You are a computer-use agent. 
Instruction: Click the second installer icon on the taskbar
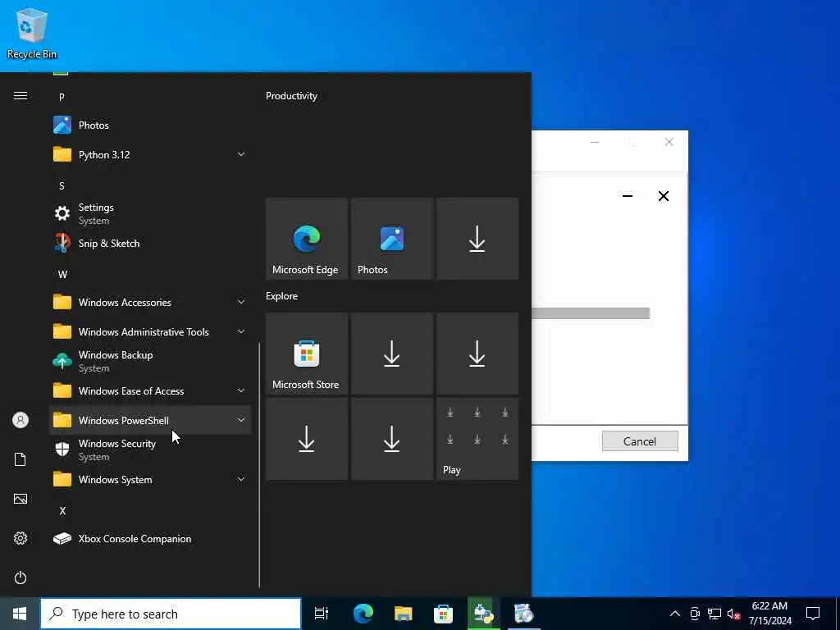pos(524,614)
